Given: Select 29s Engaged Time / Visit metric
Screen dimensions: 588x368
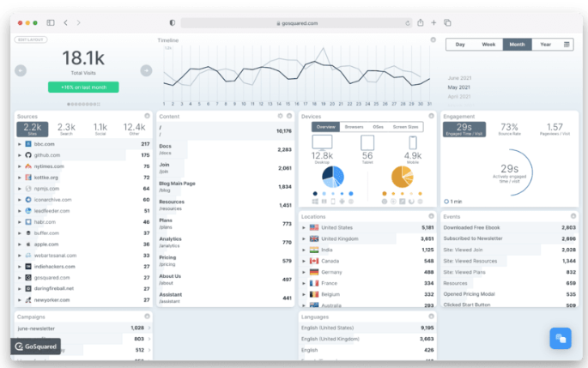Looking at the screenshot, I should pos(464,130).
